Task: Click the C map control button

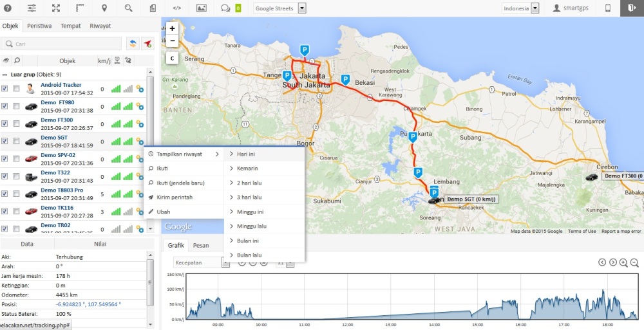Action: (x=172, y=59)
